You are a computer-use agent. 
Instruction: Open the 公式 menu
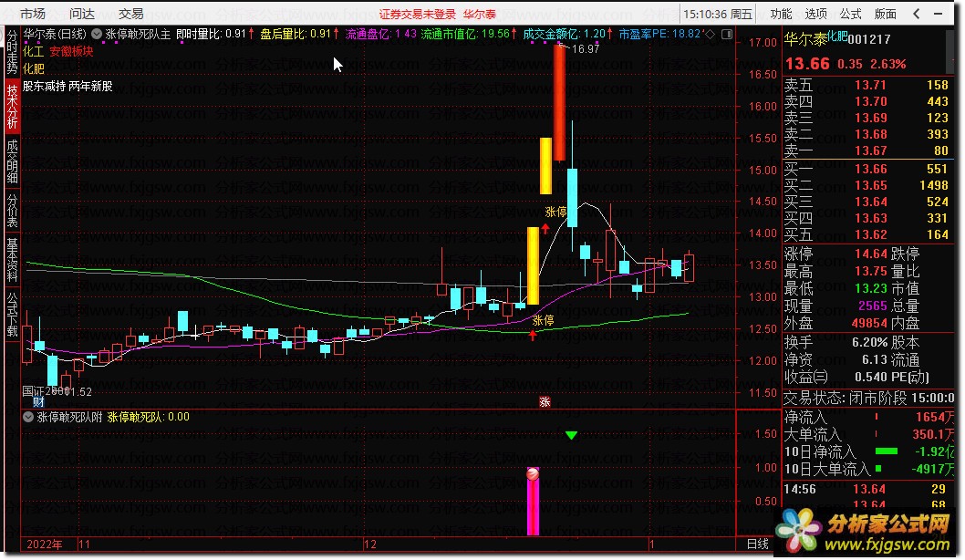point(850,14)
